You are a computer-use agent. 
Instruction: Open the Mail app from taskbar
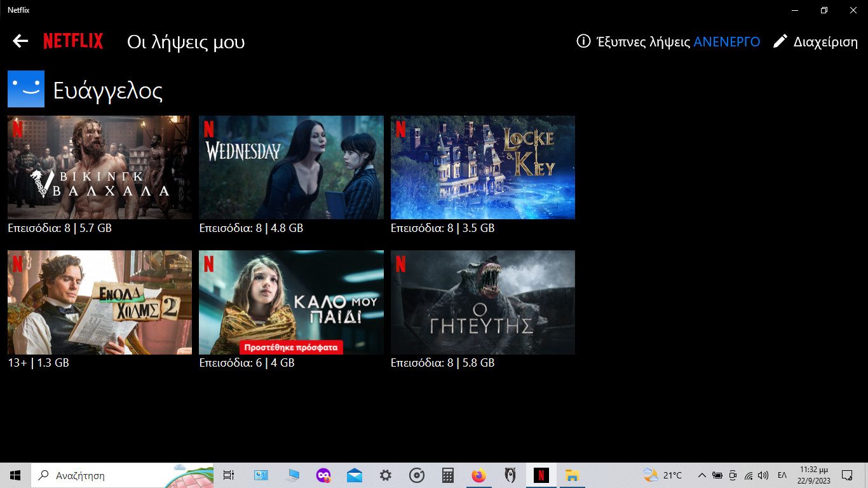click(355, 475)
